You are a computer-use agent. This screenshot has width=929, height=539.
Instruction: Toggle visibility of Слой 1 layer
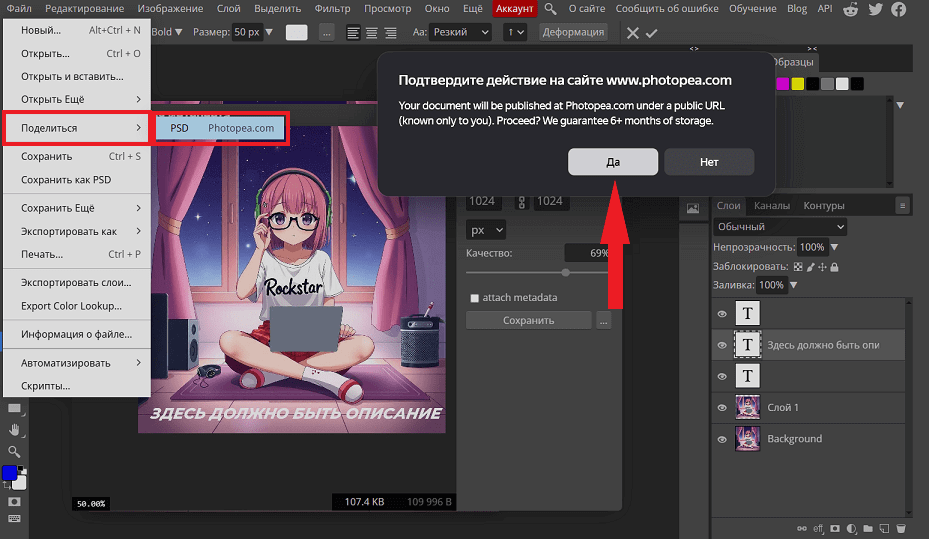(x=722, y=408)
